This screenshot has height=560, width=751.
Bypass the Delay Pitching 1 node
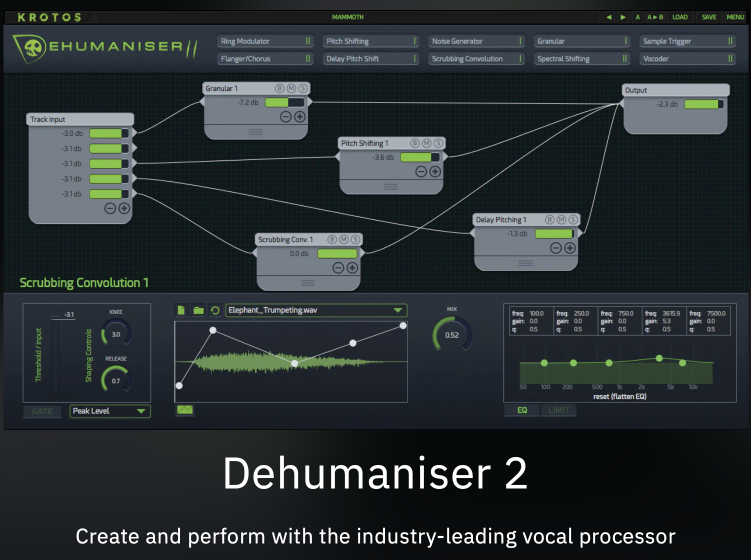point(549,219)
